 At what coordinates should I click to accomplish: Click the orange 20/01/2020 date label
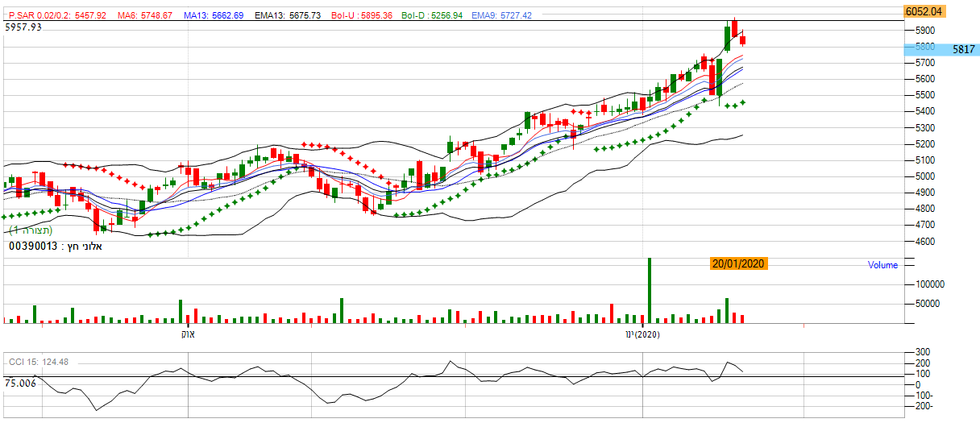(738, 263)
